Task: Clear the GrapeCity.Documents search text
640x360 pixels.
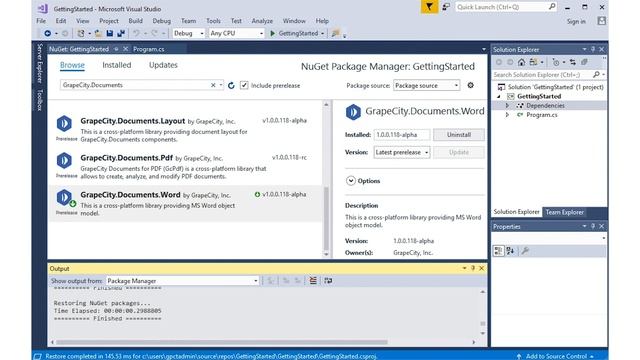Action: point(213,85)
